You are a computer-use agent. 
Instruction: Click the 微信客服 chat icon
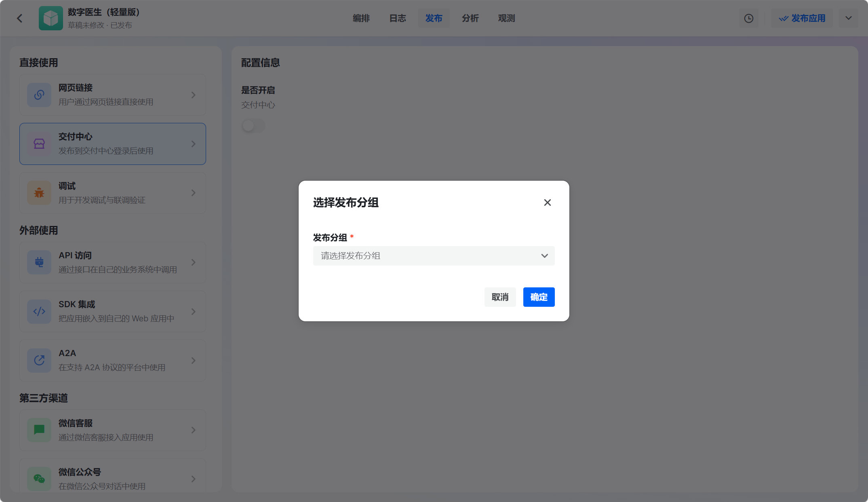39,430
